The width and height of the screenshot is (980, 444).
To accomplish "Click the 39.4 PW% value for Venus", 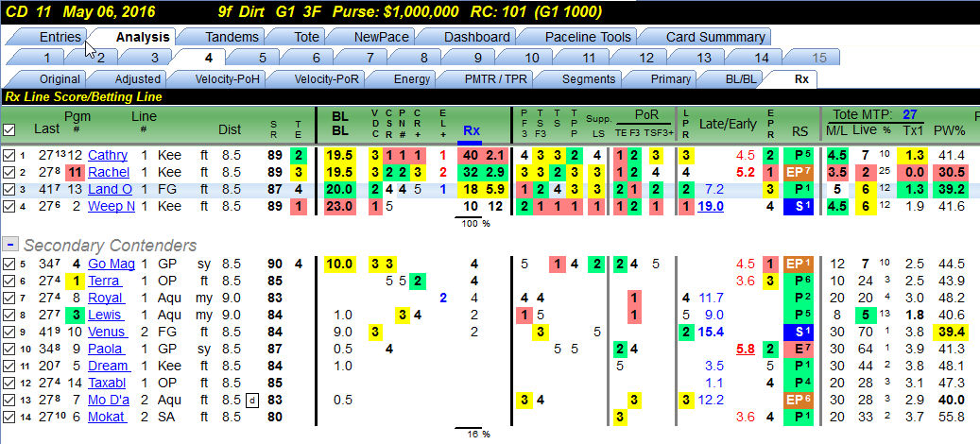I will 950,333.
